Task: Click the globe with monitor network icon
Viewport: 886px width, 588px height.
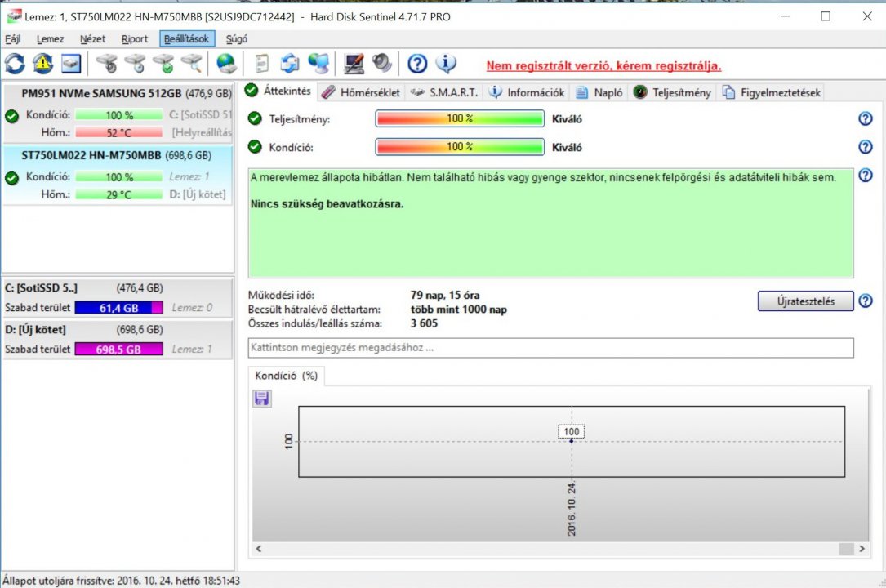Action: click(x=318, y=64)
